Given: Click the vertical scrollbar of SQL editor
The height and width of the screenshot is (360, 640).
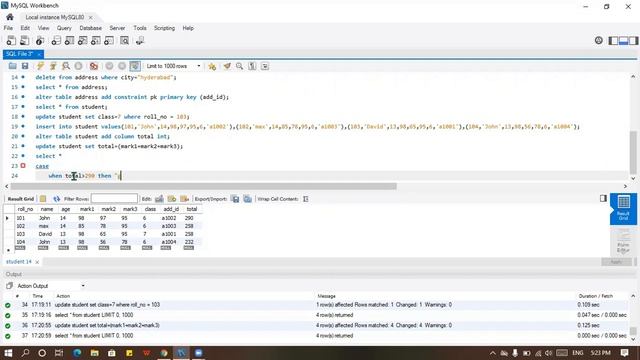Looking at the screenshot, I should 633,152.
